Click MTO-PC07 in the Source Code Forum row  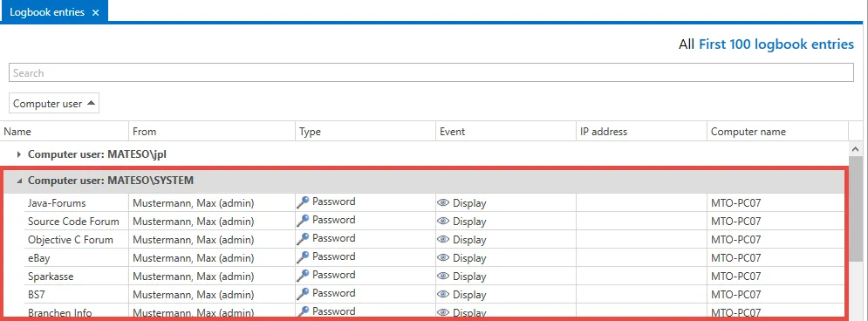(x=735, y=222)
